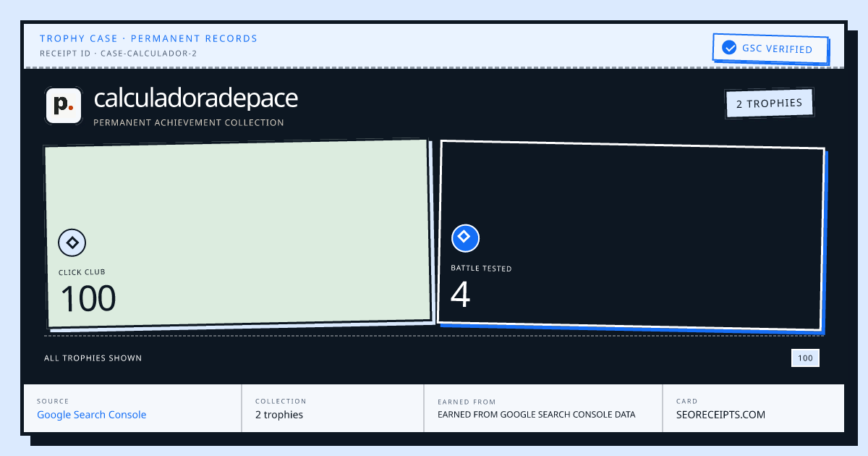Screen dimensions: 868x456
Task: Open the Google Search Console link
Action: pyautogui.click(x=92, y=415)
